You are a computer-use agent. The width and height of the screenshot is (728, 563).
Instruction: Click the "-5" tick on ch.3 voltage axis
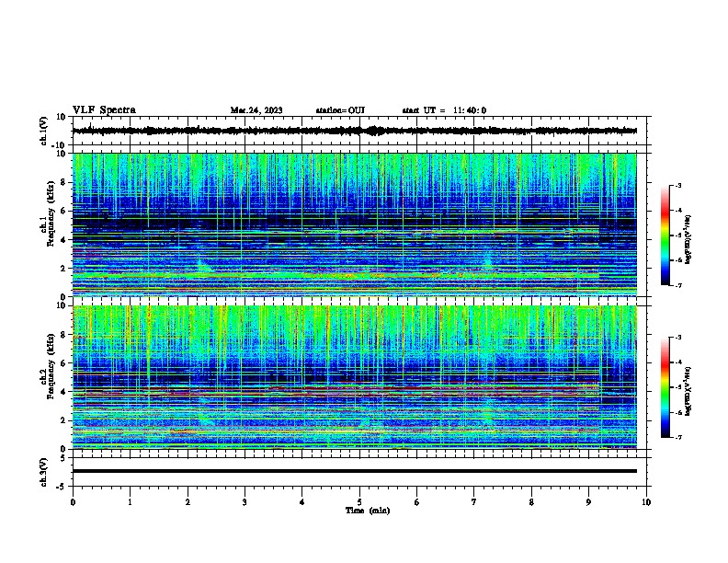click(x=62, y=487)
